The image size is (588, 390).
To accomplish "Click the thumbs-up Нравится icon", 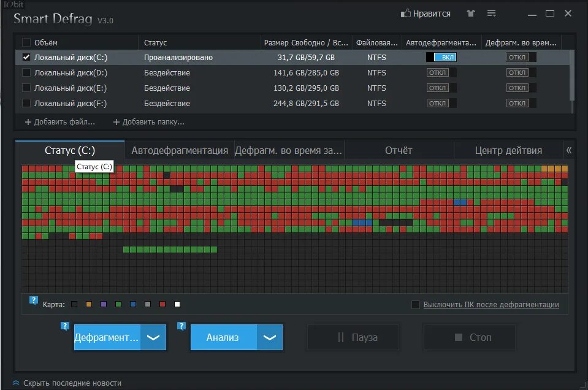I will click(405, 13).
